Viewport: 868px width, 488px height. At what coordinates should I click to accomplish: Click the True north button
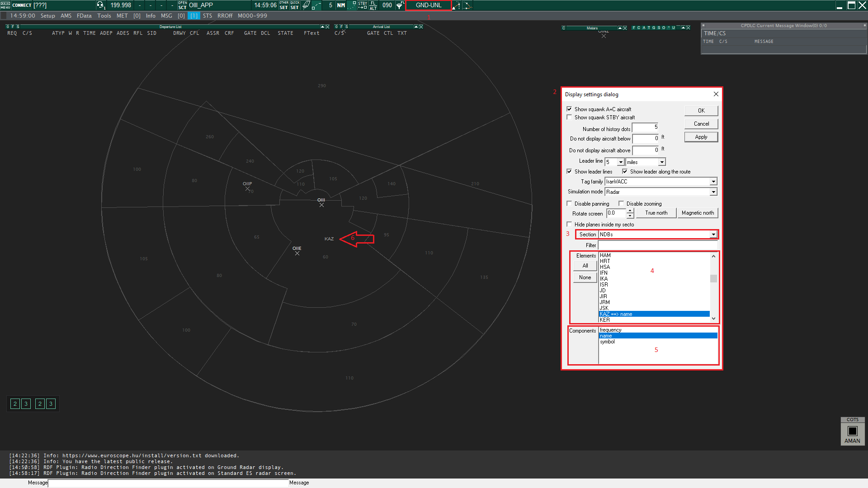pos(656,213)
